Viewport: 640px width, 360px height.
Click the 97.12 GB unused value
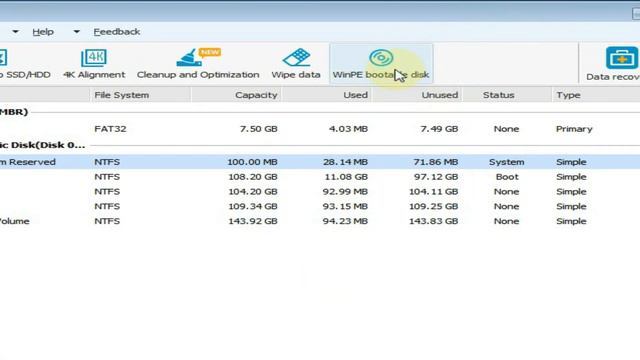436,177
